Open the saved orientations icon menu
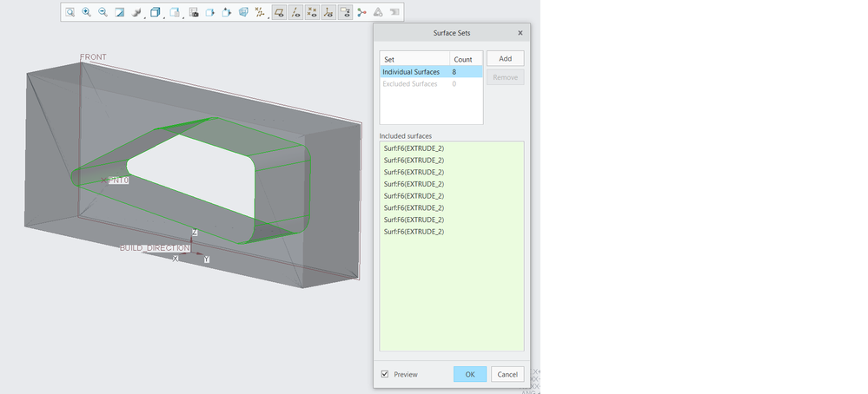 tap(175, 12)
